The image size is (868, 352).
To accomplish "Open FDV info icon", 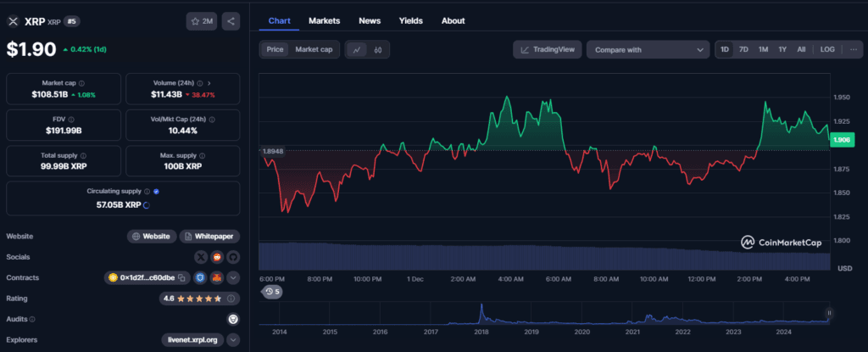I will click(x=71, y=120).
